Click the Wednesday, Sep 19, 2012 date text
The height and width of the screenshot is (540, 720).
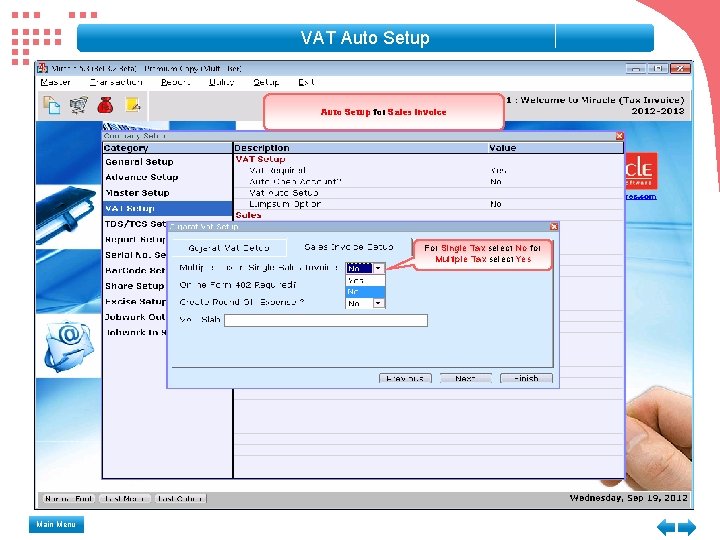[x=629, y=498]
